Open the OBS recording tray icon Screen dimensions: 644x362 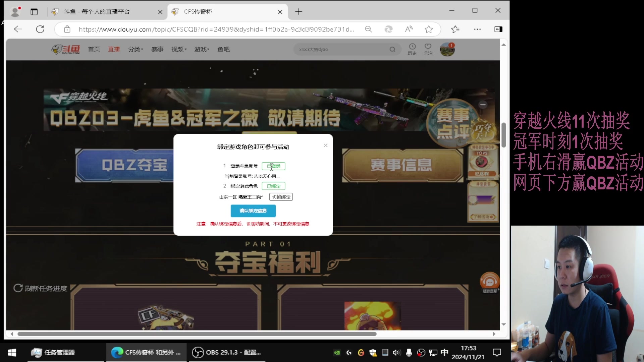click(x=421, y=353)
